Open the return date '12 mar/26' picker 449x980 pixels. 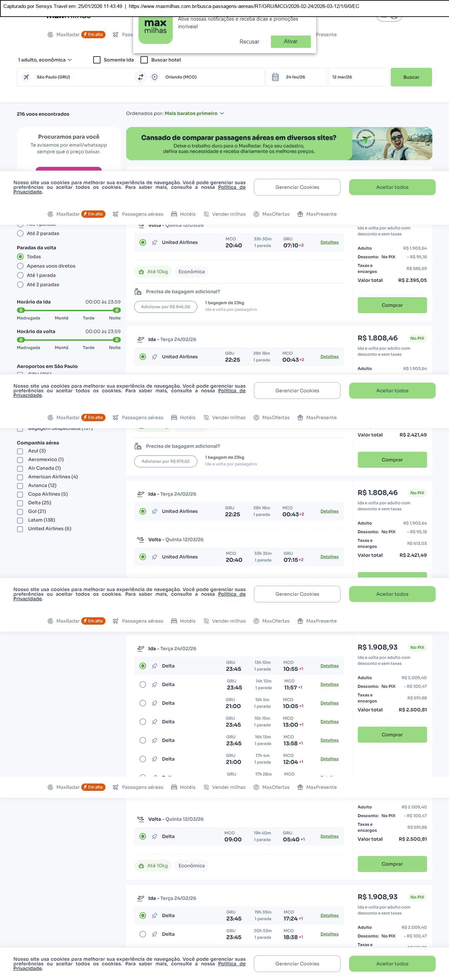(358, 77)
